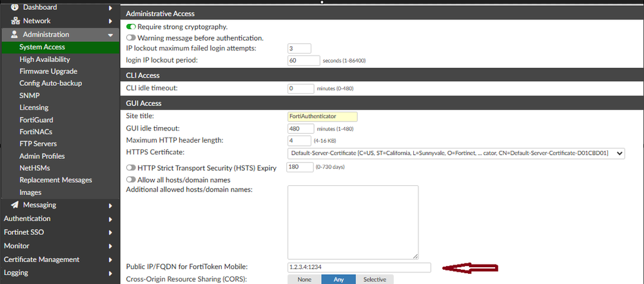Select NetHSMs entry
Screen dimensions: 644x284
36,168
